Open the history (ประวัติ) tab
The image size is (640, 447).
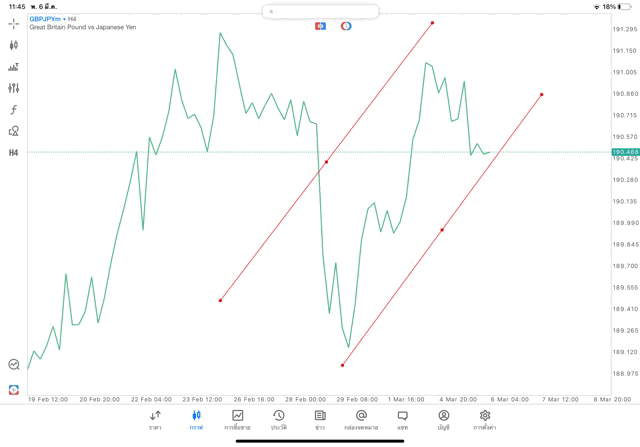coord(279,418)
